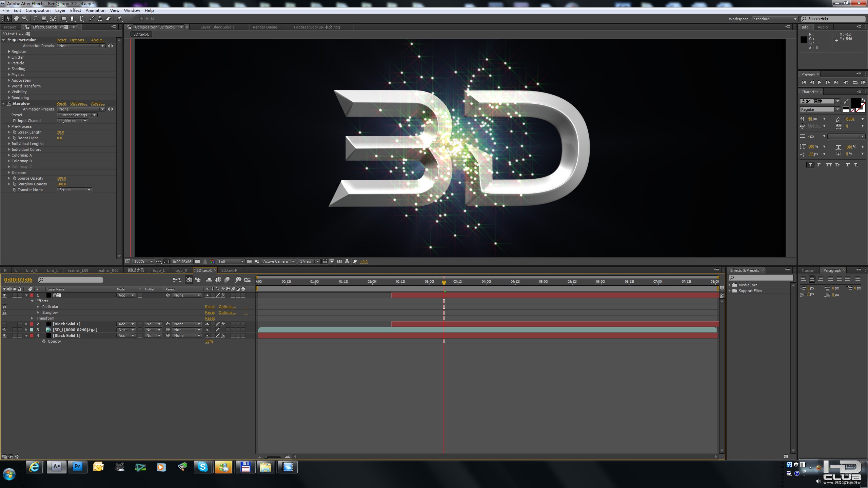
Task: Select the Eraser tool
Action: [x=108, y=19]
